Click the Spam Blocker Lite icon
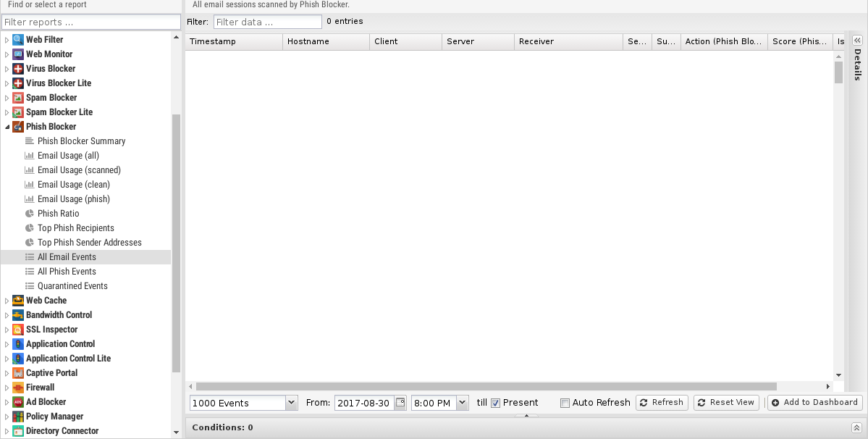The height and width of the screenshot is (439, 868). pos(18,112)
